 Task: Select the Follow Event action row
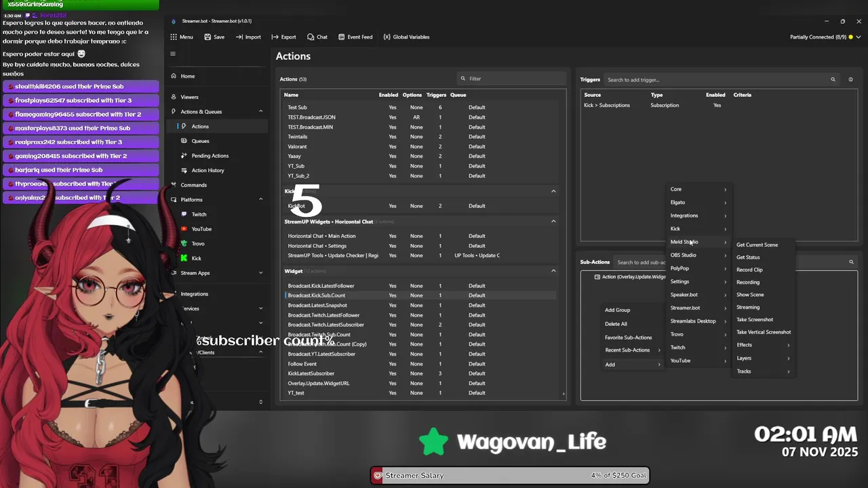[420, 363]
